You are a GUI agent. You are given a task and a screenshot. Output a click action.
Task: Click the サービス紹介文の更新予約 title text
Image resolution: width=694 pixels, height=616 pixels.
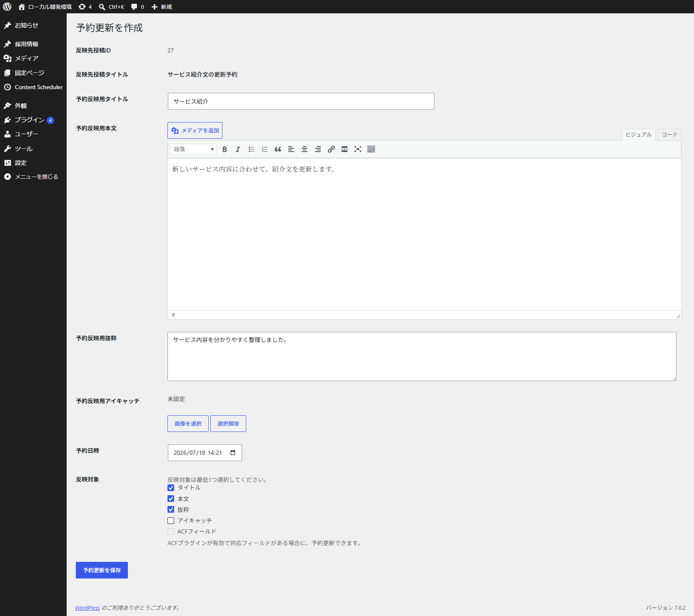click(x=202, y=75)
